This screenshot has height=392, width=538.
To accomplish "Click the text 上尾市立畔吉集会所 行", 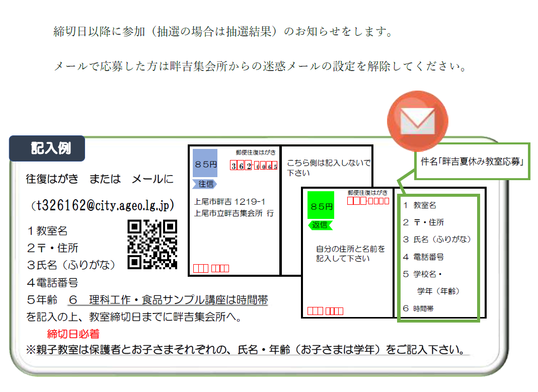I will [x=234, y=213].
